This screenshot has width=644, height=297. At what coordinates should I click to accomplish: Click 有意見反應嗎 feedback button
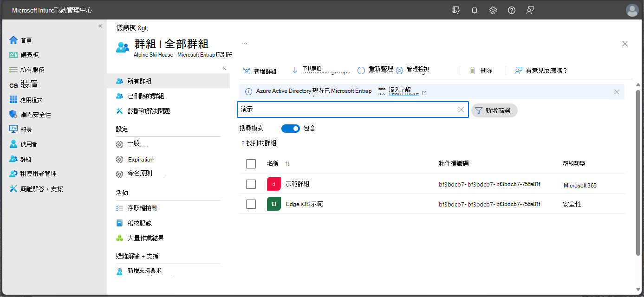[541, 71]
